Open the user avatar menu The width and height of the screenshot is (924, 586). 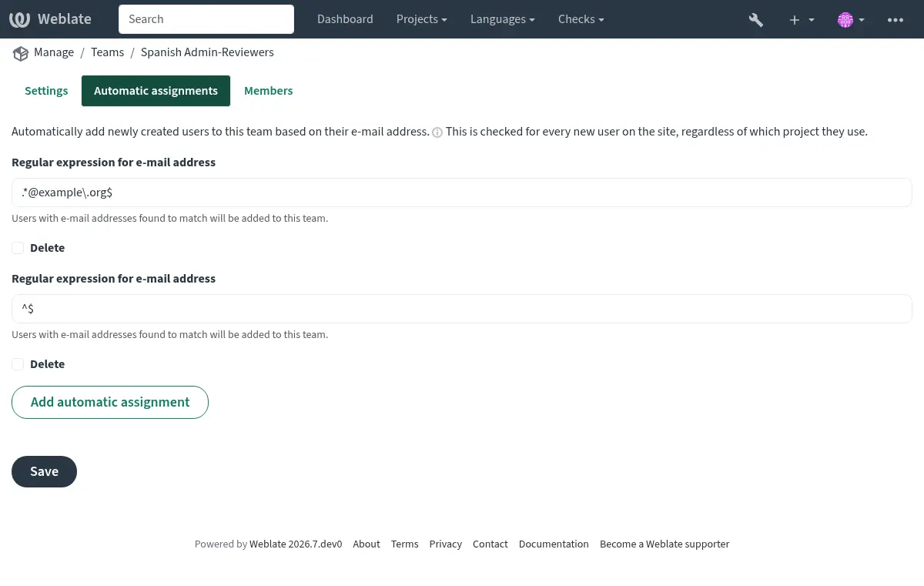(x=851, y=19)
